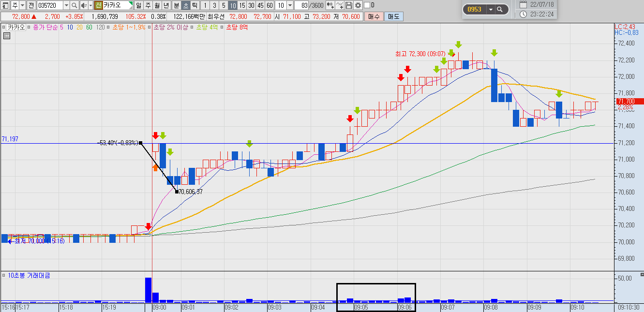Click the 0953 screen number field
This screenshot has height=312, width=644.
475,9
